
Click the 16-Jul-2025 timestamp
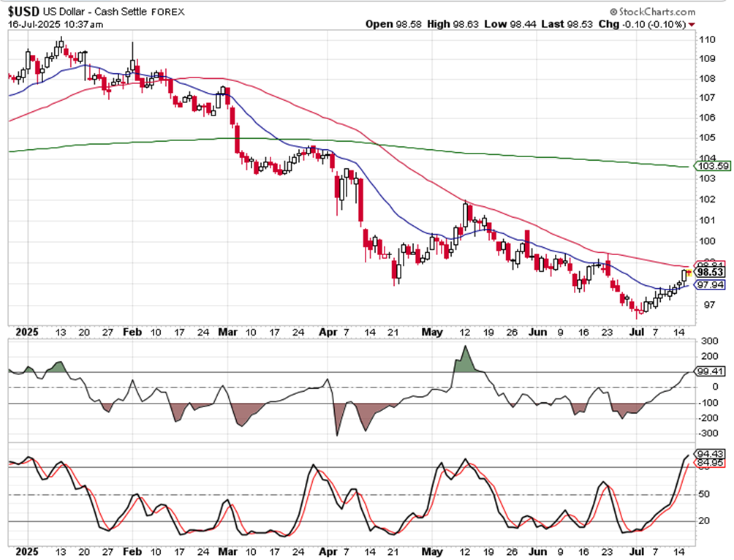click(55, 24)
